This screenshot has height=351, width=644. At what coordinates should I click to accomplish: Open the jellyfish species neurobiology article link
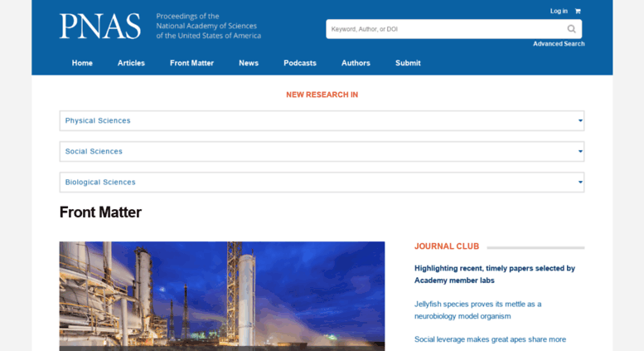tap(477, 310)
